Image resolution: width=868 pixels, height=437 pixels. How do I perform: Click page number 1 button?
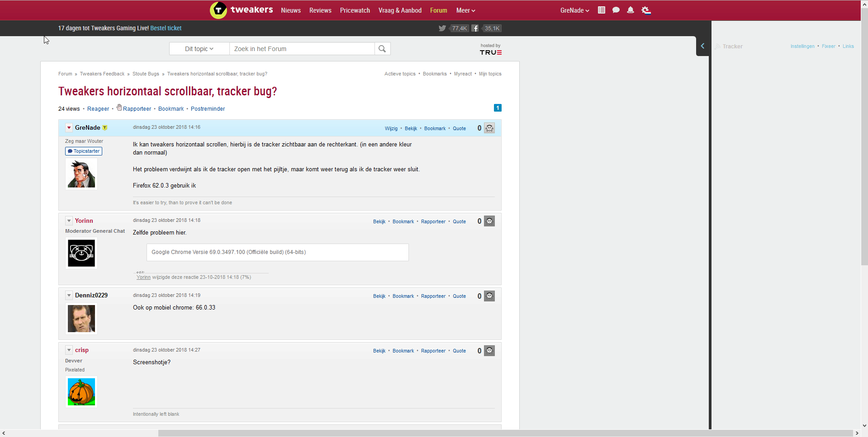pyautogui.click(x=498, y=108)
